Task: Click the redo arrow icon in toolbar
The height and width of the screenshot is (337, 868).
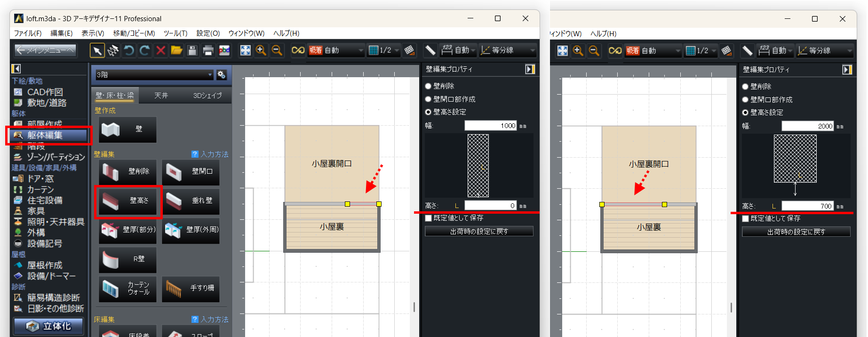Action: pyautogui.click(x=145, y=50)
